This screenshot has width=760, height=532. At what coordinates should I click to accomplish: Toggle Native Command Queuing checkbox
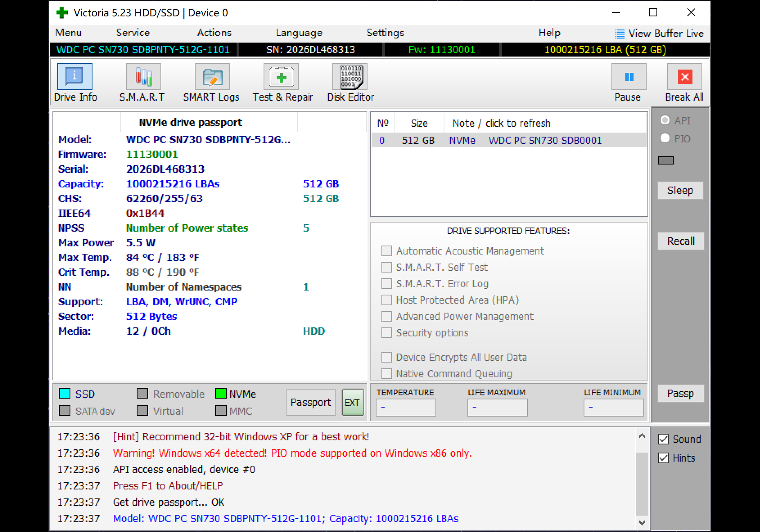coord(386,374)
